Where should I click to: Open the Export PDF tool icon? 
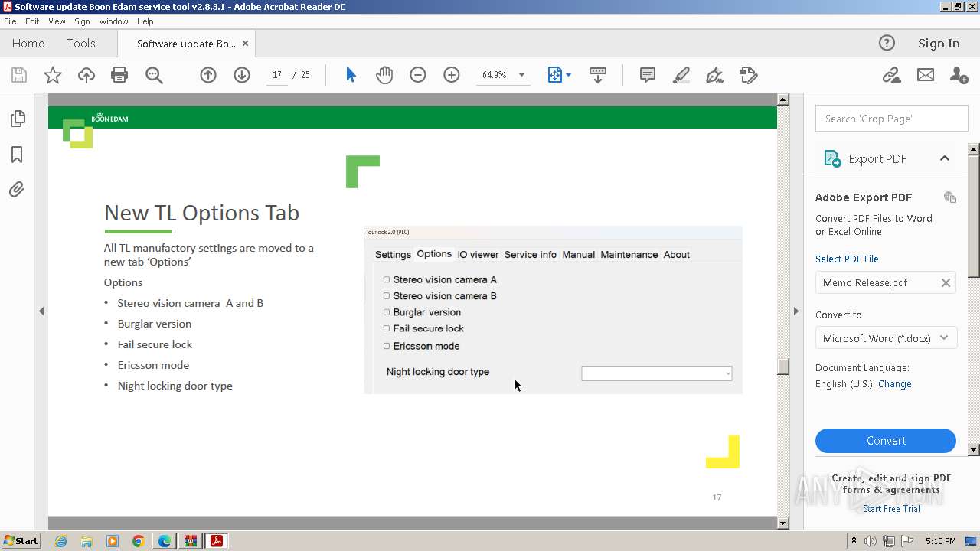point(832,158)
